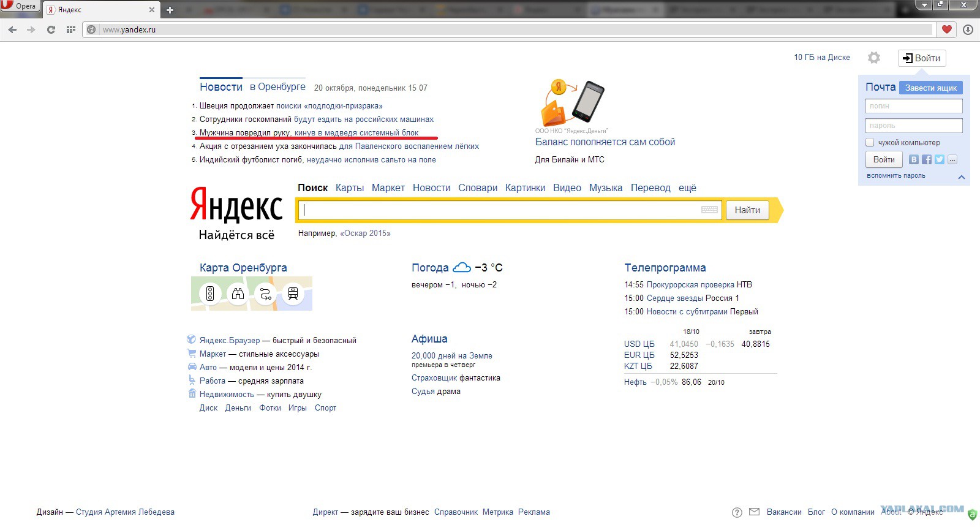
Task: Show traffic with traffic light map icon
Action: coord(210,294)
